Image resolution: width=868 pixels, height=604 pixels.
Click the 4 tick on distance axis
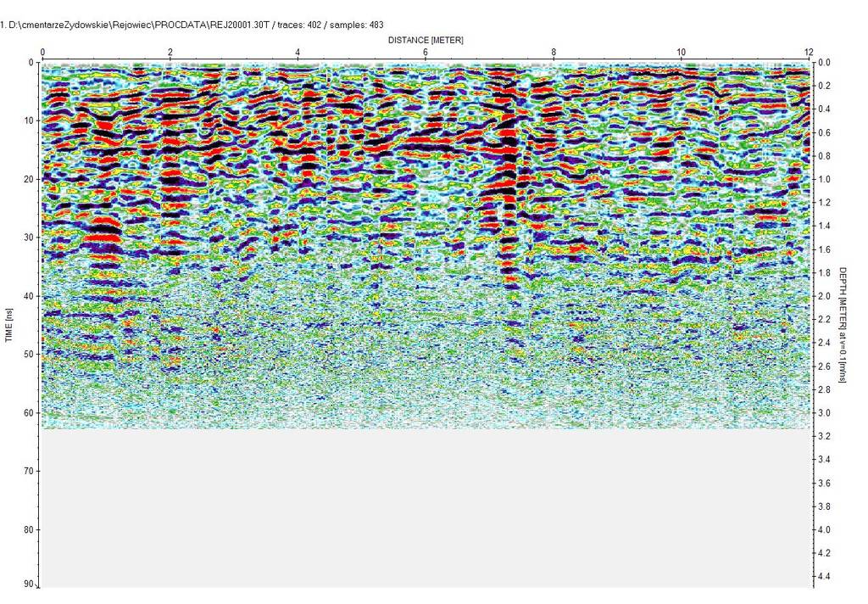298,53
